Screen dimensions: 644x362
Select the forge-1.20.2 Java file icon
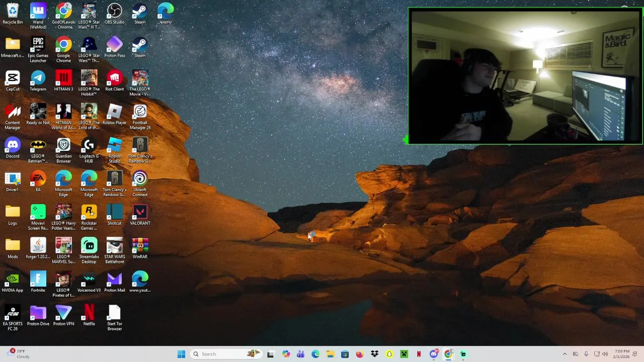(x=38, y=249)
